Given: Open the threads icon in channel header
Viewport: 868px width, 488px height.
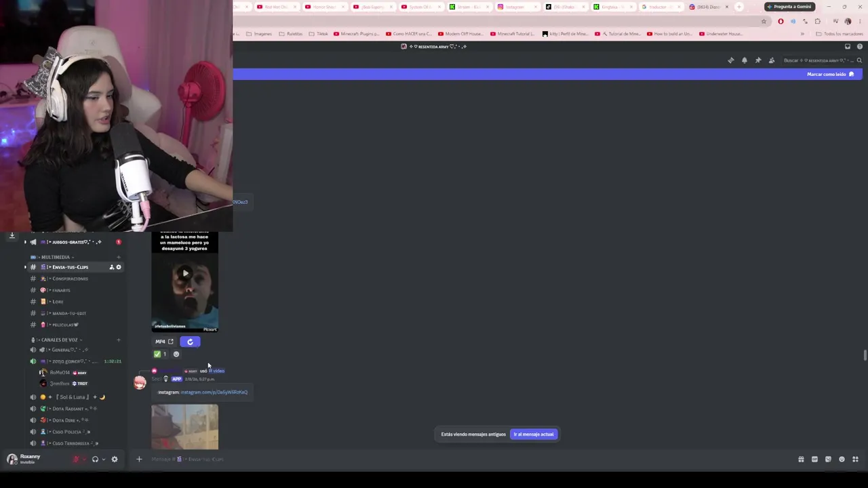Looking at the screenshot, I should click(x=731, y=60).
